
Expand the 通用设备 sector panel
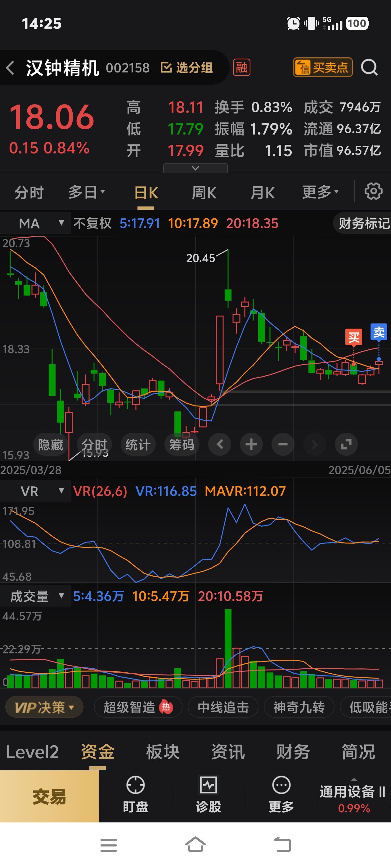click(353, 796)
